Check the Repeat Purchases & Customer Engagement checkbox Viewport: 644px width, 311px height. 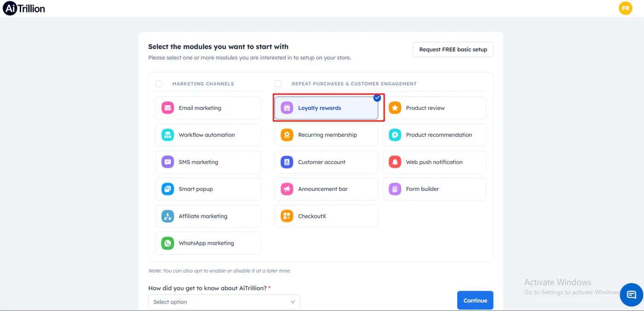pyautogui.click(x=278, y=84)
